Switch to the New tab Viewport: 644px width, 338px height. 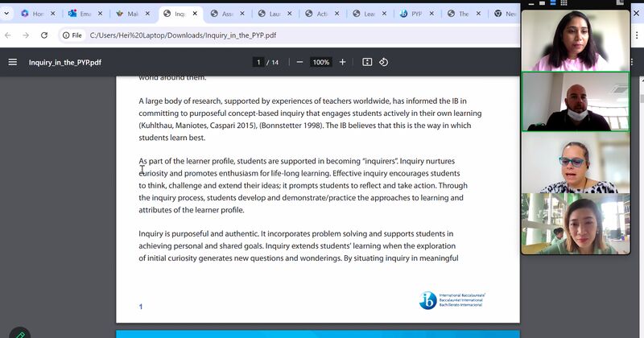pyautogui.click(x=506, y=14)
